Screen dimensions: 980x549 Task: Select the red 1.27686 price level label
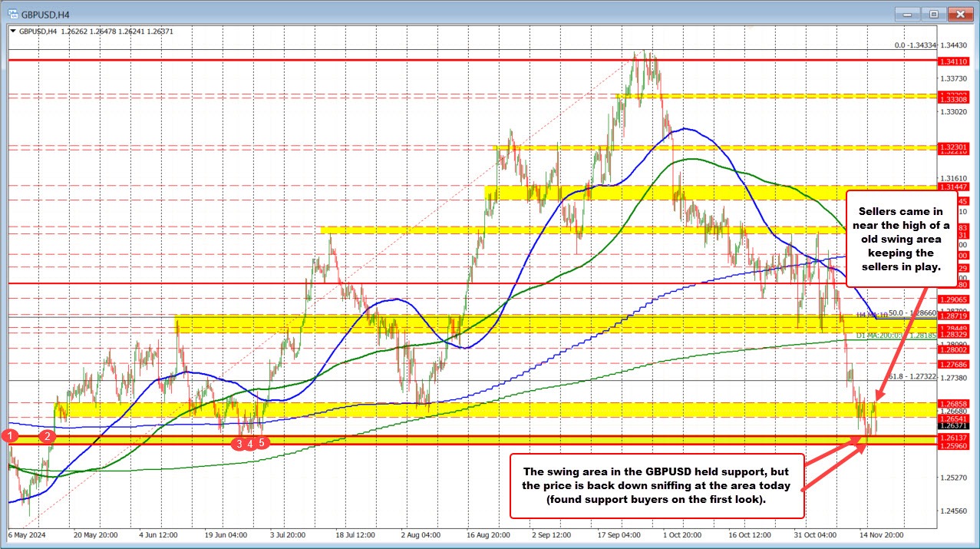(952, 365)
